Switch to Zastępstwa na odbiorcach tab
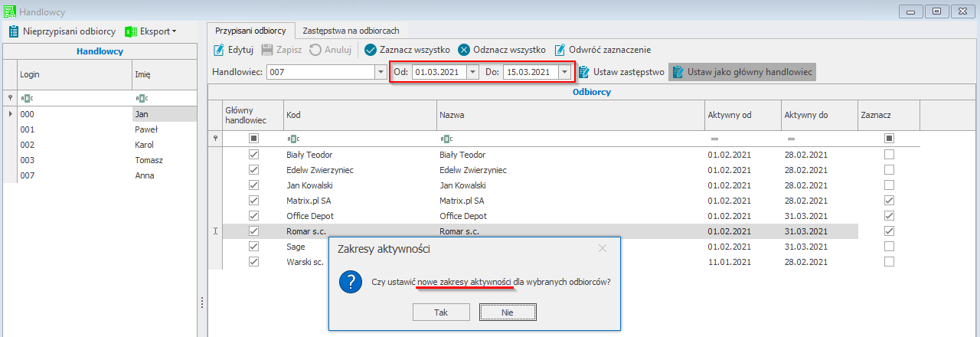980x337 pixels. (351, 31)
